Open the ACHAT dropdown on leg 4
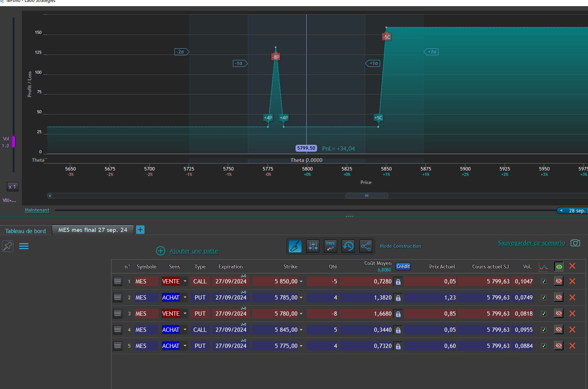This screenshot has width=588, height=389. click(x=185, y=329)
